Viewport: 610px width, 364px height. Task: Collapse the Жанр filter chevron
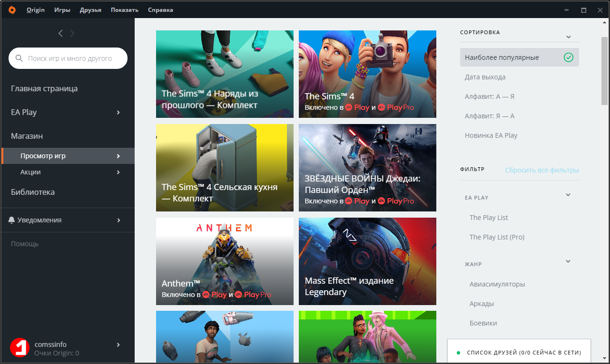568,261
